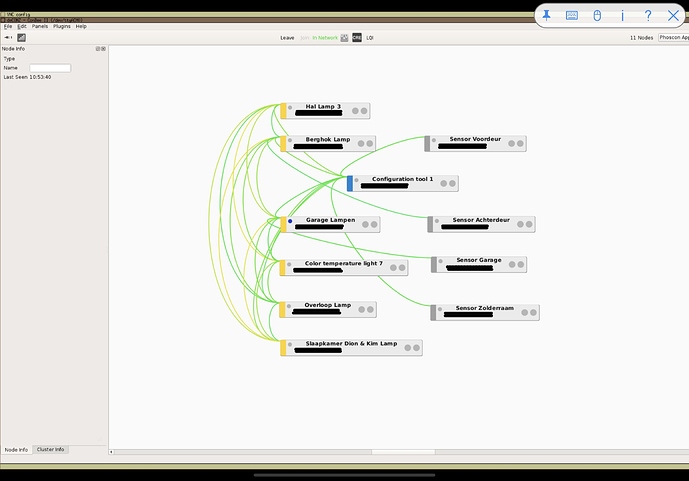Float the Node Info panel
The height and width of the screenshot is (481, 689).
pos(98,49)
